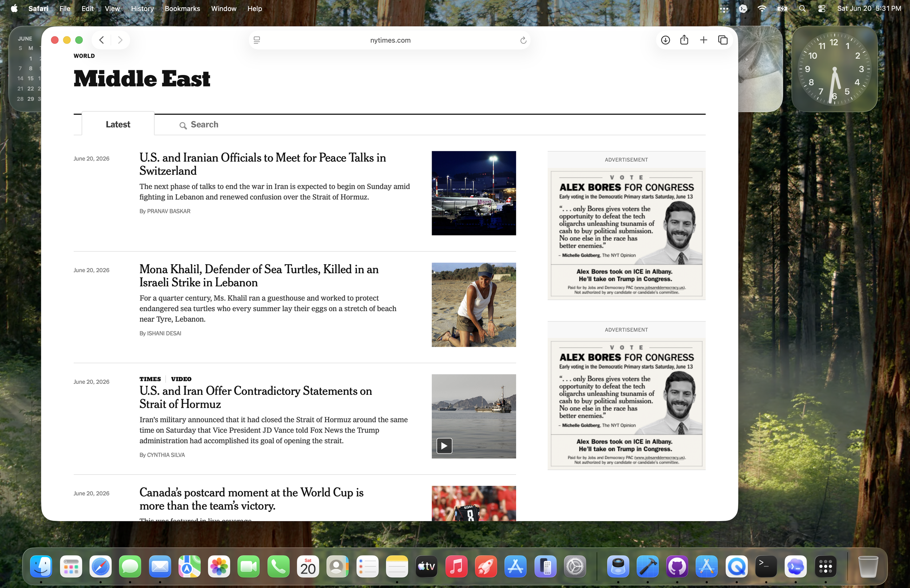Open Launchpad from the Dock
The height and width of the screenshot is (588, 910).
click(x=71, y=566)
